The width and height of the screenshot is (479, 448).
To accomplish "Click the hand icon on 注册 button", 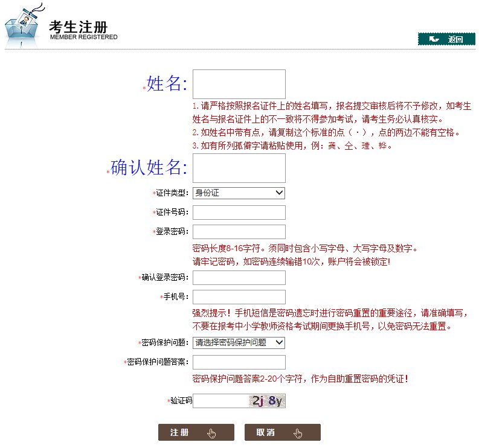I will 211,433.
